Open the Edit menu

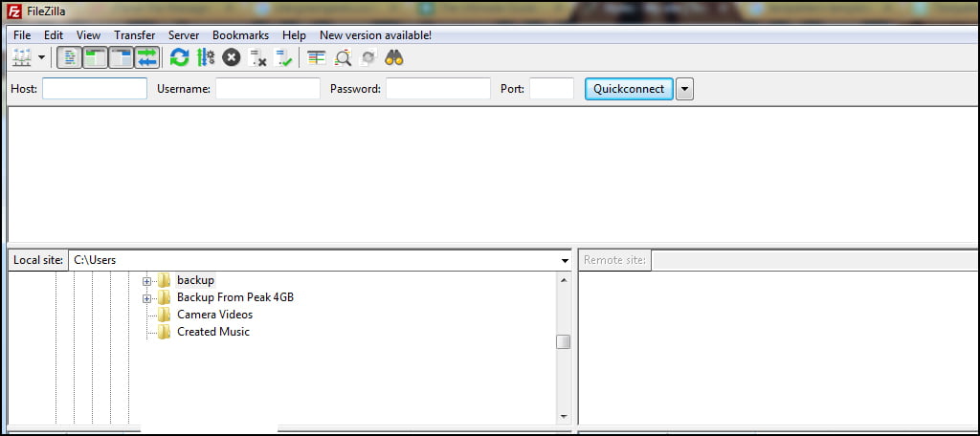click(x=54, y=35)
